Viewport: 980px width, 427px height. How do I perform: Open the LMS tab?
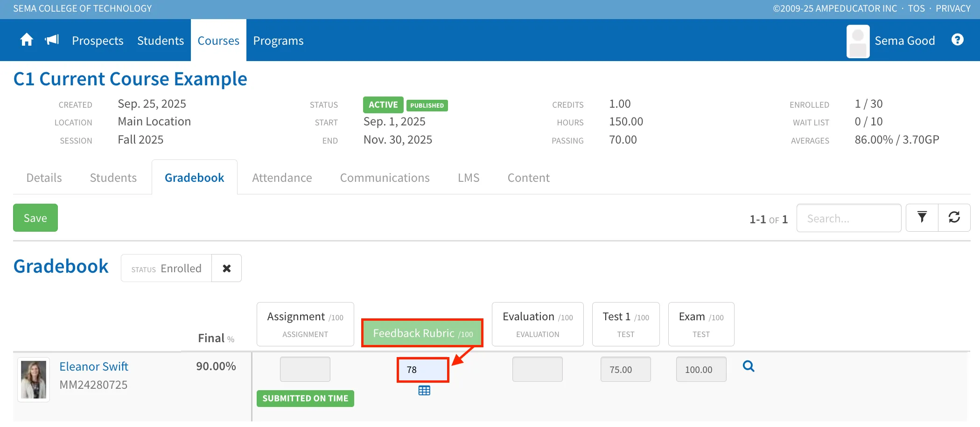[x=469, y=178]
